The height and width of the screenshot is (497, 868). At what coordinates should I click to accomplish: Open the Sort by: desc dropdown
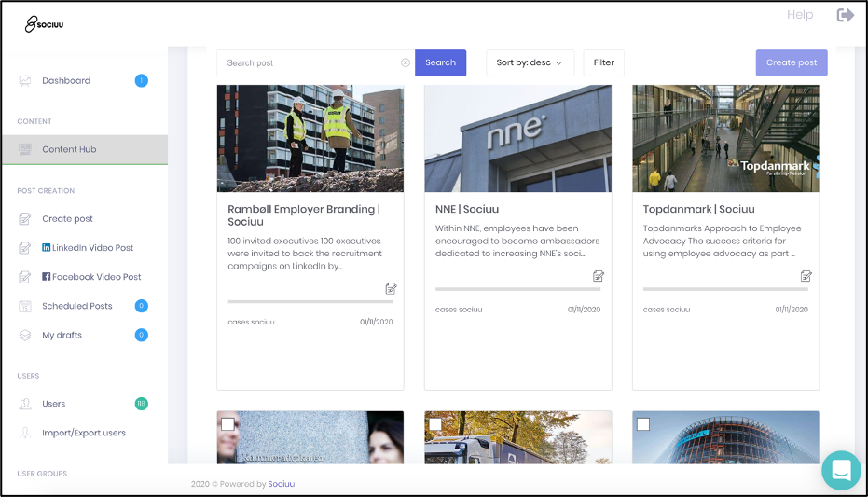tap(530, 63)
